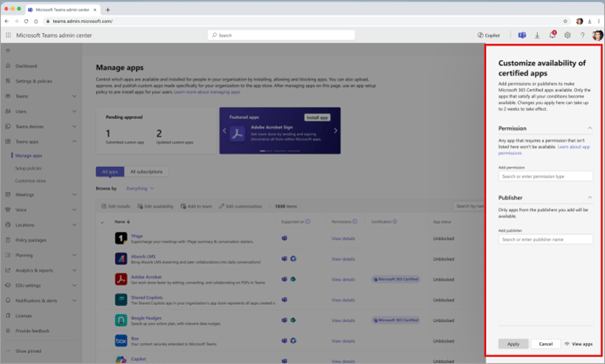Collapse the Publisher section chevron
Screen dimensions: 605x364
pyautogui.click(x=590, y=198)
